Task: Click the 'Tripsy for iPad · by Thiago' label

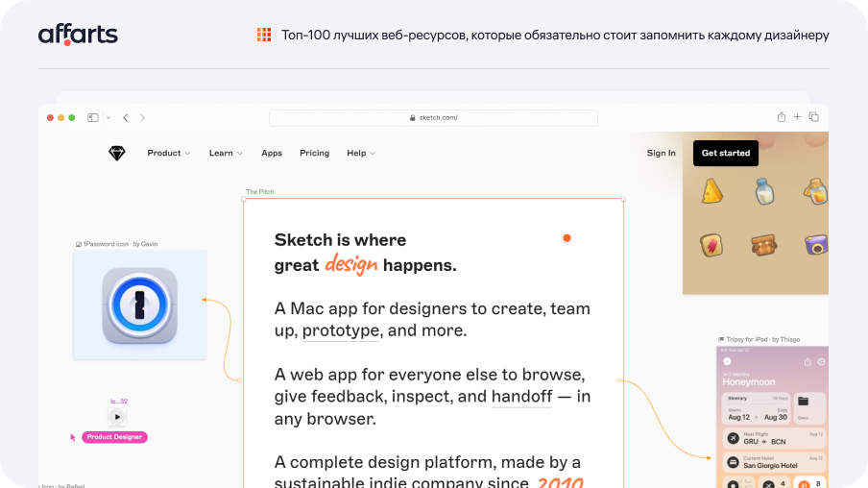Action: (x=759, y=339)
